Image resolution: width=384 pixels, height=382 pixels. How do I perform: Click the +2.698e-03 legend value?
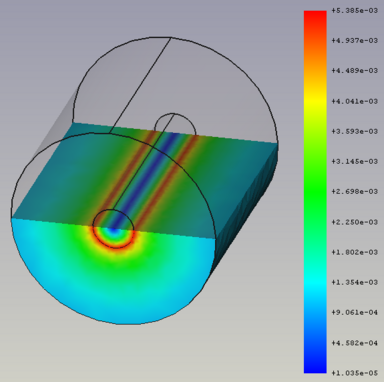[355, 191]
